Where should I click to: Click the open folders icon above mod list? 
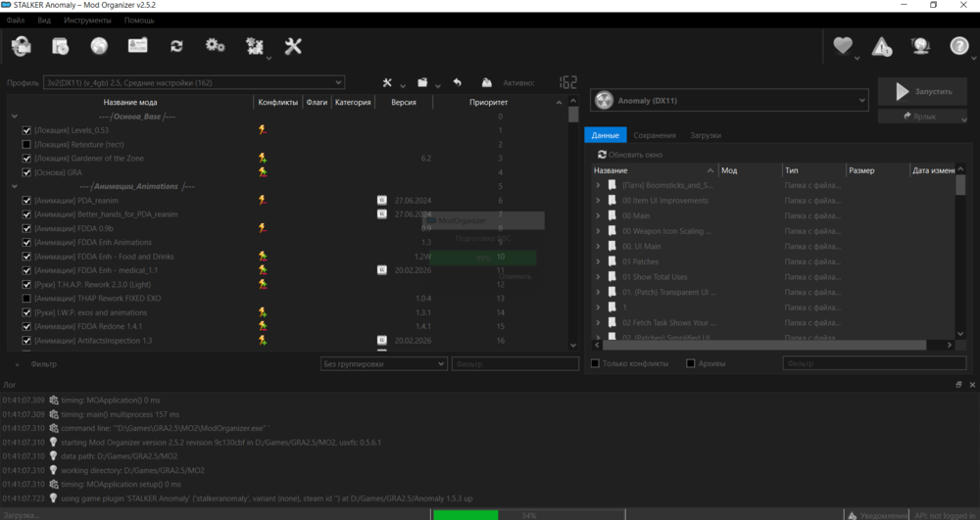423,82
